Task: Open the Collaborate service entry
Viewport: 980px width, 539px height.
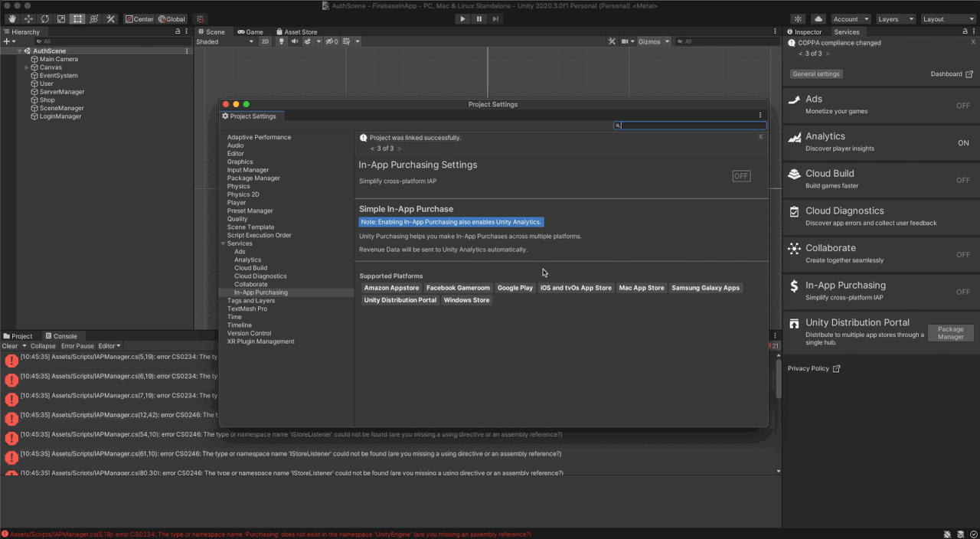Action: coord(880,254)
